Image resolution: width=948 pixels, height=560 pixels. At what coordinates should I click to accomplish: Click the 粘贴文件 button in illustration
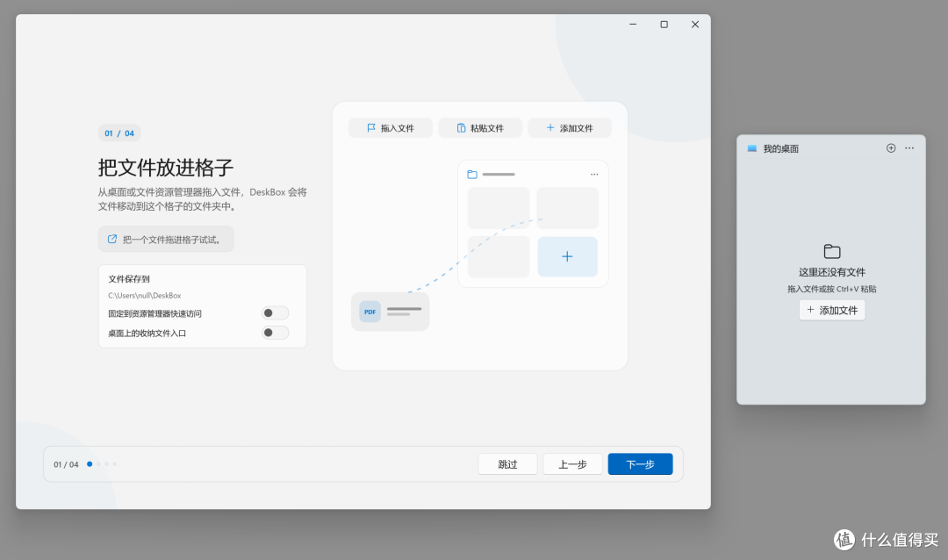coord(479,127)
